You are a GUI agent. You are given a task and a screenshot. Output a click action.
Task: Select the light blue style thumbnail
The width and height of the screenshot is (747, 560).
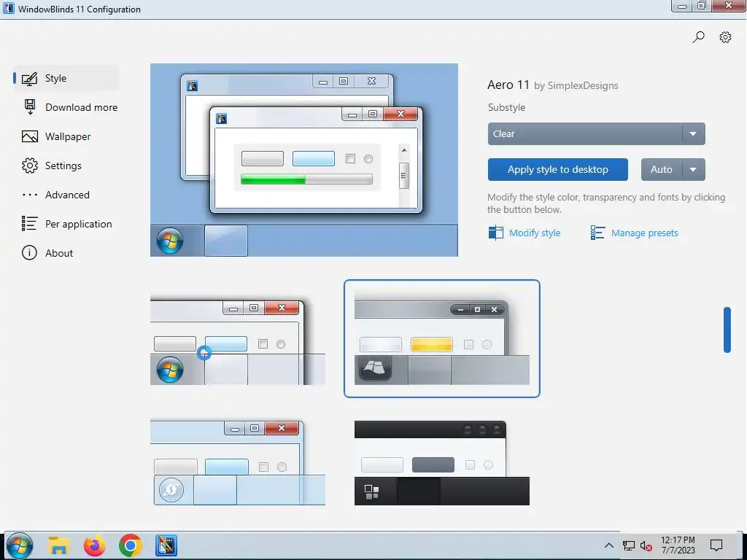pyautogui.click(x=238, y=462)
